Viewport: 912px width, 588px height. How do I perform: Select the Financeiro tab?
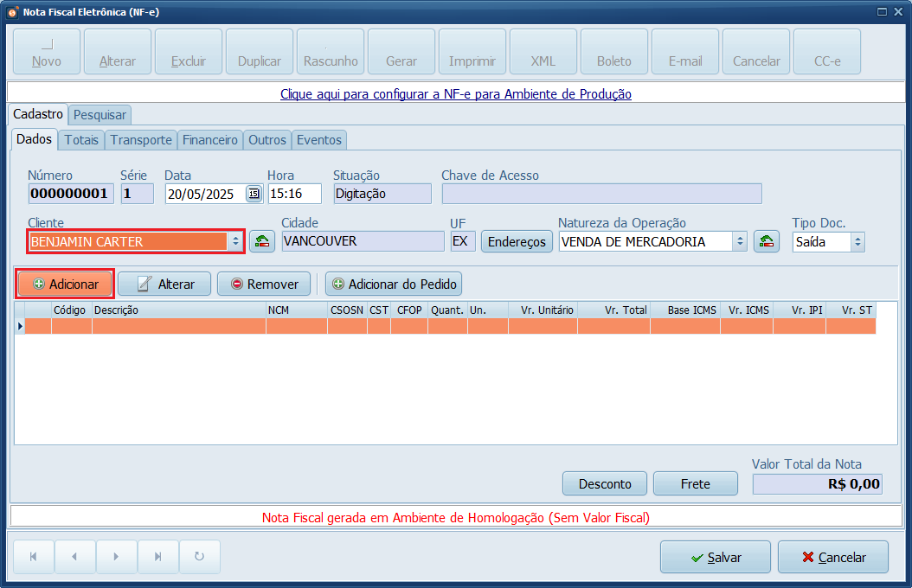(x=210, y=139)
